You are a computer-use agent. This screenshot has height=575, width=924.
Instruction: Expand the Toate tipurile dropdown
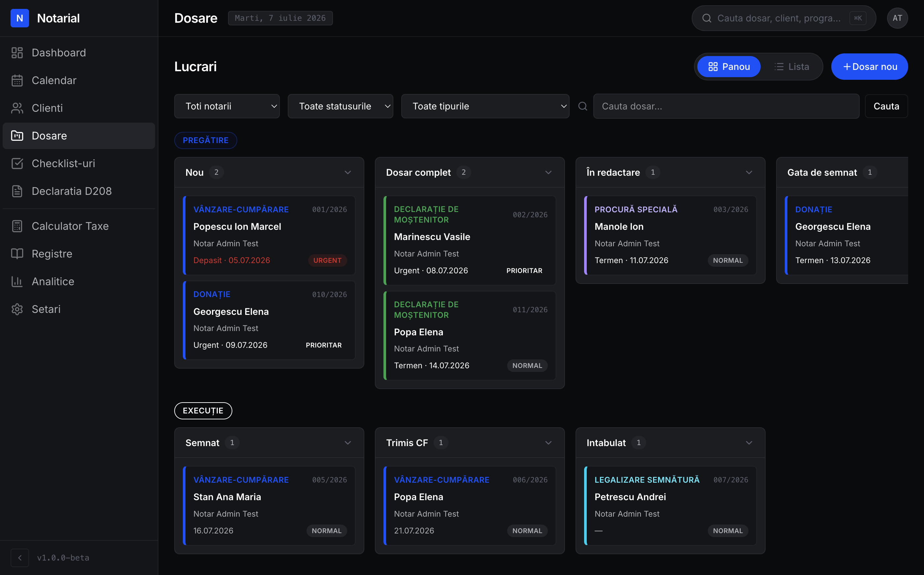tap(485, 106)
